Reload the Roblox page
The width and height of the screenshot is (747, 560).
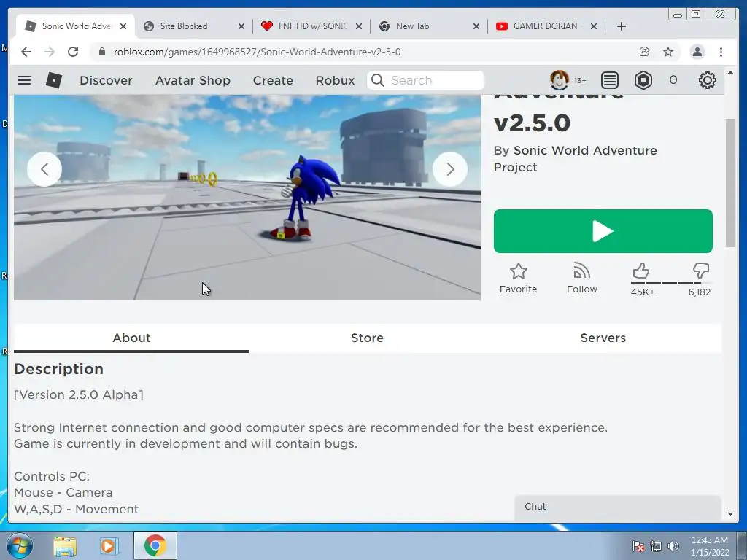pos(73,52)
